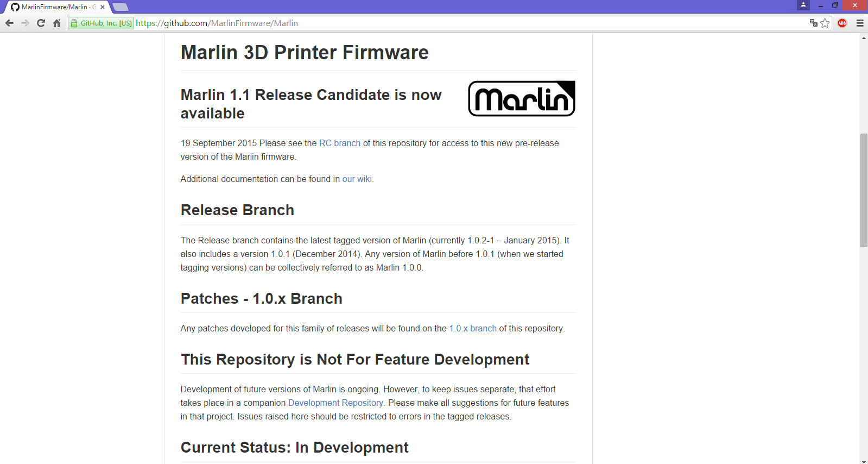Open the Adblock Plus extension
The image size is (868, 464).
pos(842,23)
